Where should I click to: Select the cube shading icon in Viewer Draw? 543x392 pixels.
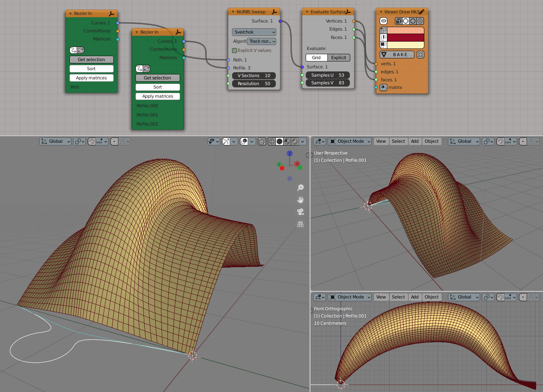398,21
